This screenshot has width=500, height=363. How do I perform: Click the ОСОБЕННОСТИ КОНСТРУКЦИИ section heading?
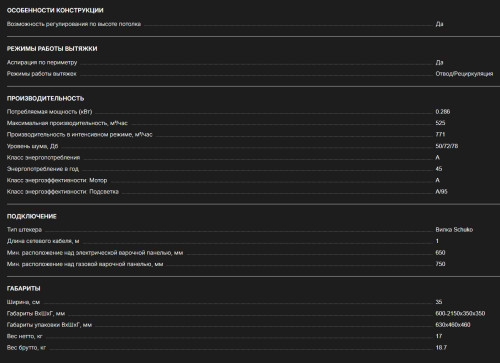pyautogui.click(x=55, y=10)
